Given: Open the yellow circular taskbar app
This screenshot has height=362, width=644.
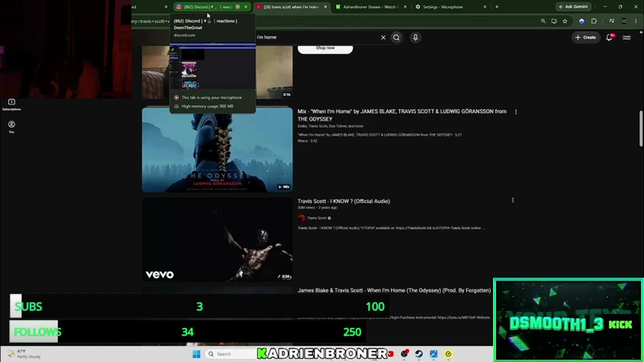Looking at the screenshot, I should (448, 354).
